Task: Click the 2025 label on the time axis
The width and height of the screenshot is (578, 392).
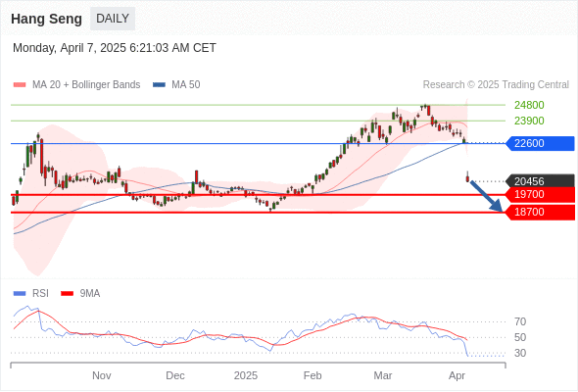Action: [x=246, y=375]
